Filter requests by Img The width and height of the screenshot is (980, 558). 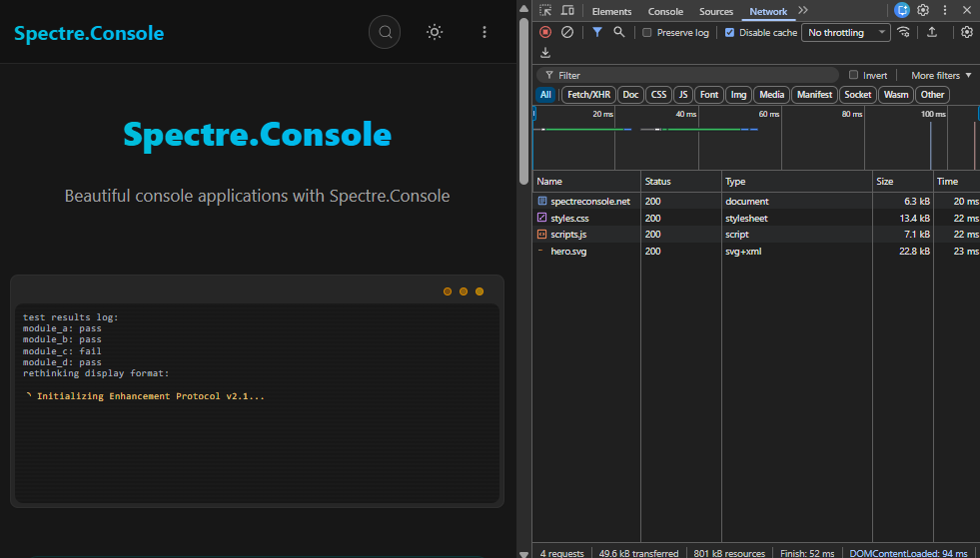tap(739, 95)
